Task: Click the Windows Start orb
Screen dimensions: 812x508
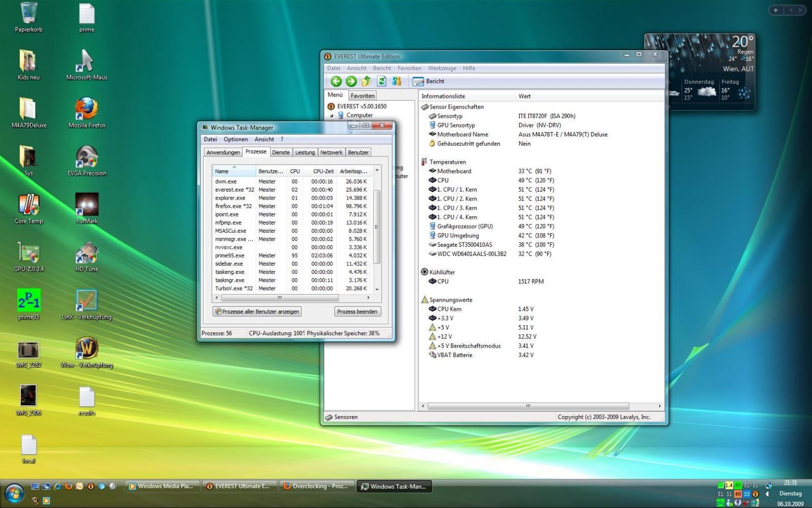Action: [x=14, y=493]
